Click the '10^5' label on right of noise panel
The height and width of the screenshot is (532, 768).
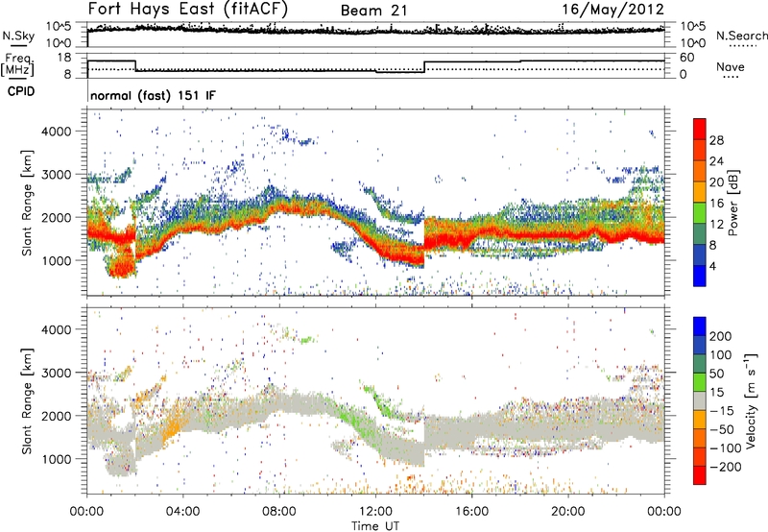693,26
